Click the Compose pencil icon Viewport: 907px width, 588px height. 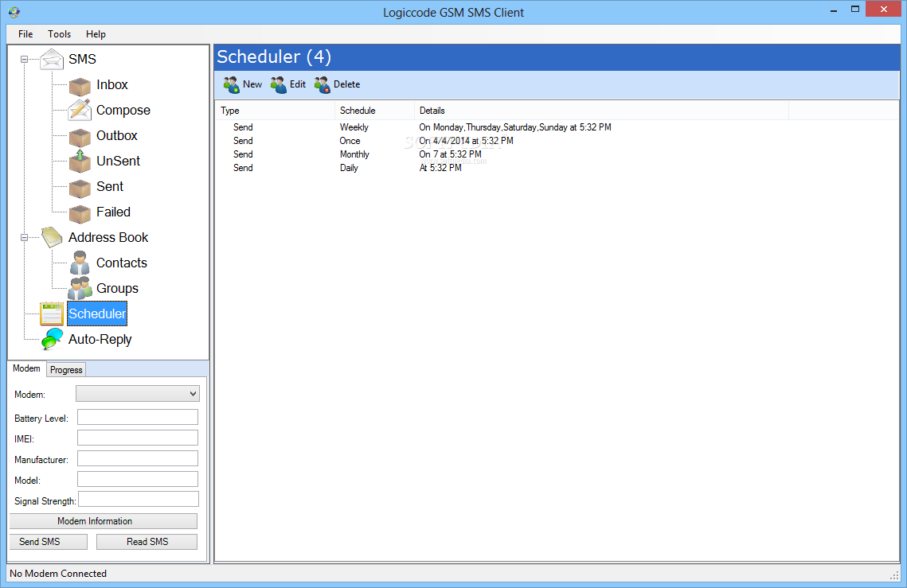[80, 110]
